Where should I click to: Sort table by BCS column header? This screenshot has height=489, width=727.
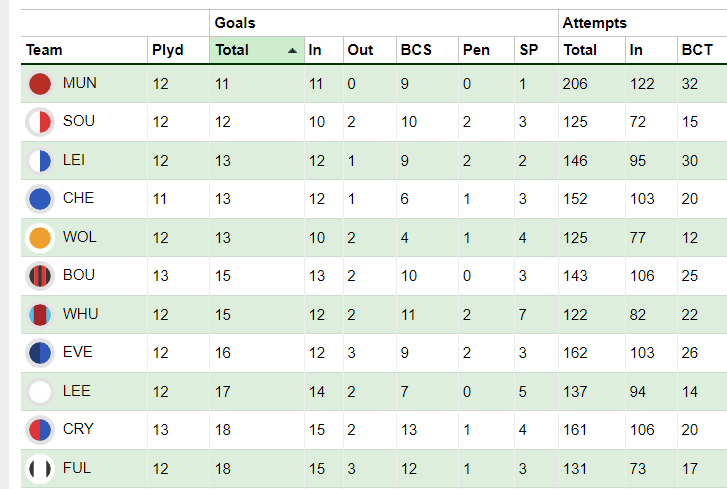click(416, 50)
